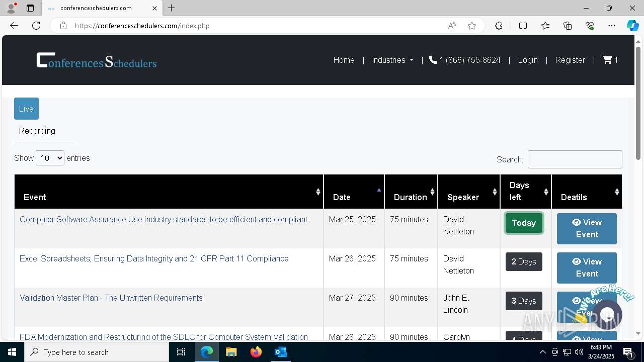The width and height of the screenshot is (644, 362).
Task: Open notification center icon
Action: coord(628,352)
